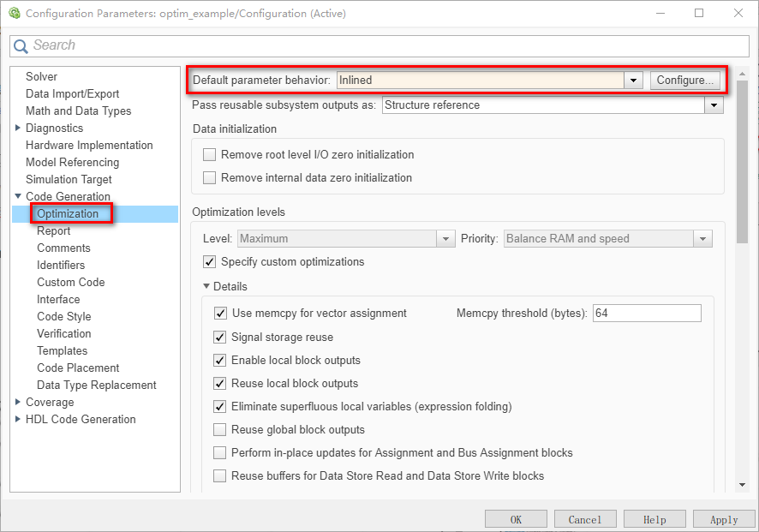The width and height of the screenshot is (759, 532).
Task: Toggle Reuse local block outputs checkbox
Action: [220, 384]
